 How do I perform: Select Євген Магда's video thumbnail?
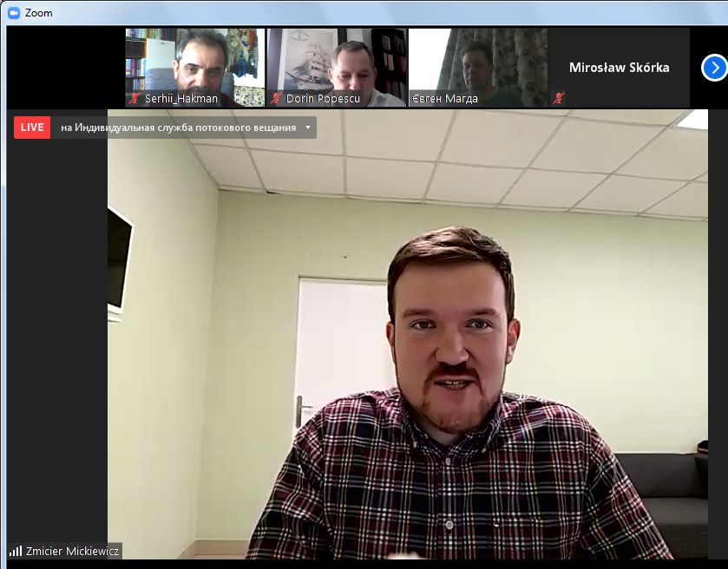click(x=478, y=61)
